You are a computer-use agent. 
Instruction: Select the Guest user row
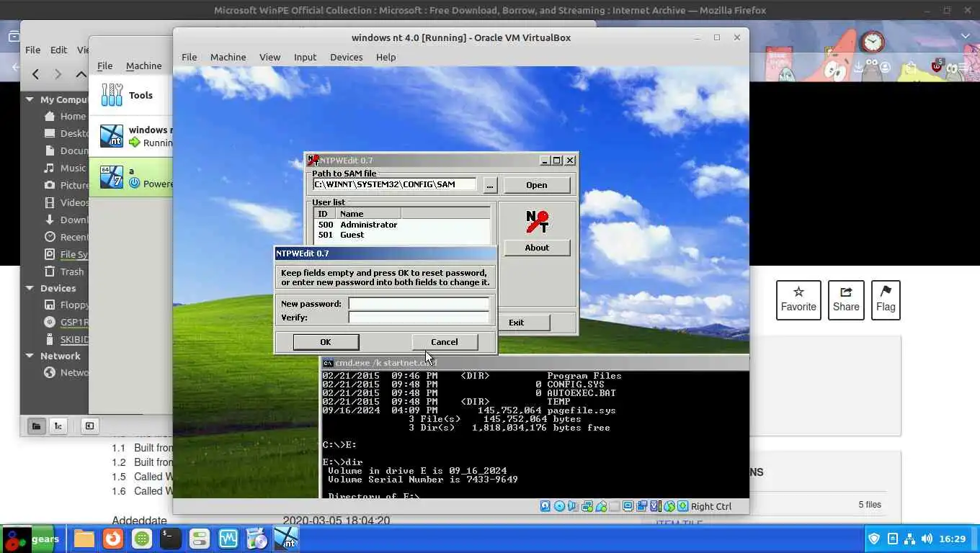click(x=402, y=235)
